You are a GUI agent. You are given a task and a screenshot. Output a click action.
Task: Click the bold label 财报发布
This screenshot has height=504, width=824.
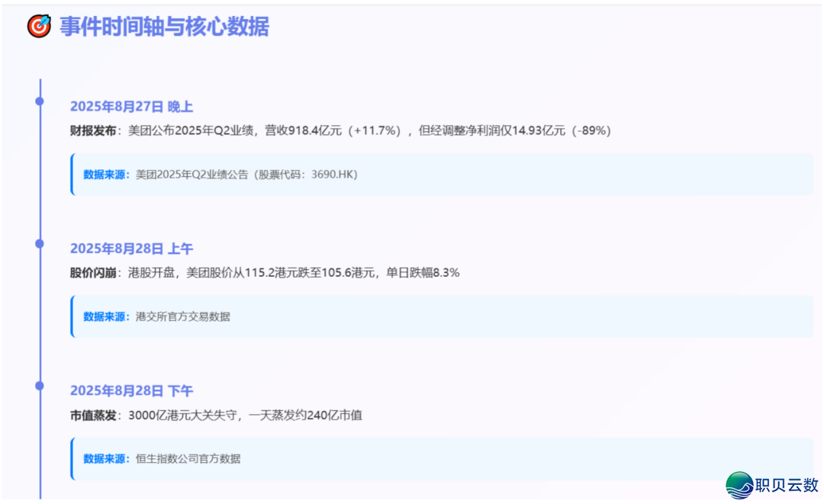click(x=93, y=130)
